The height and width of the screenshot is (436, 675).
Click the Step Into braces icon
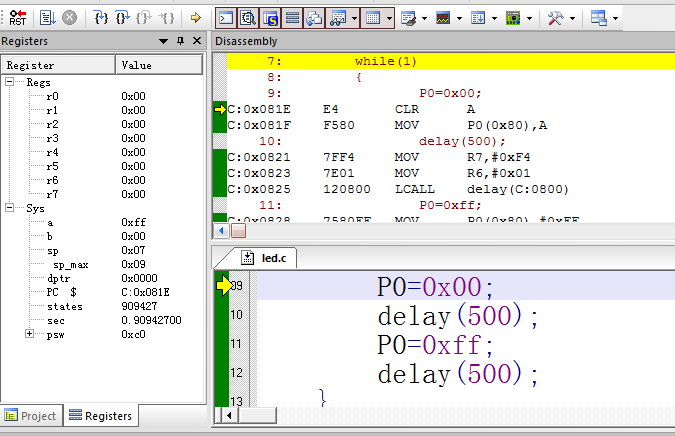(x=100, y=17)
